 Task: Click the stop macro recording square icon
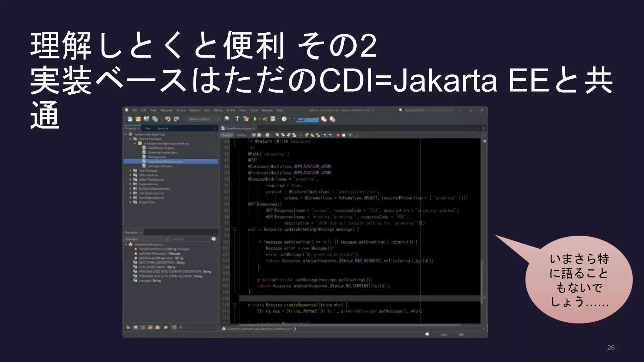point(344,135)
